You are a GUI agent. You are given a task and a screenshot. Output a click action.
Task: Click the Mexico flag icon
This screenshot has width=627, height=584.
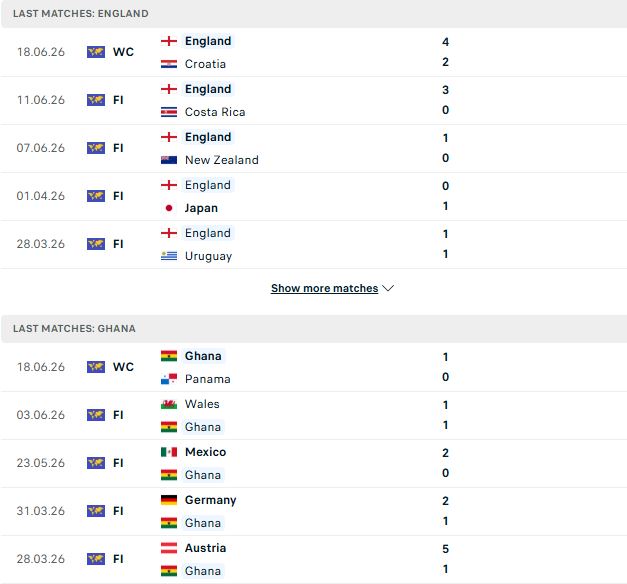169,452
